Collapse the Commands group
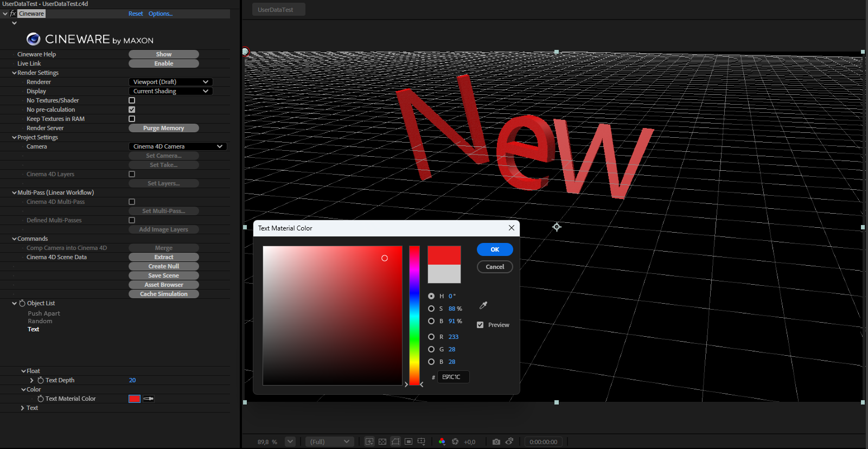This screenshot has width=868, height=449. pos(14,239)
